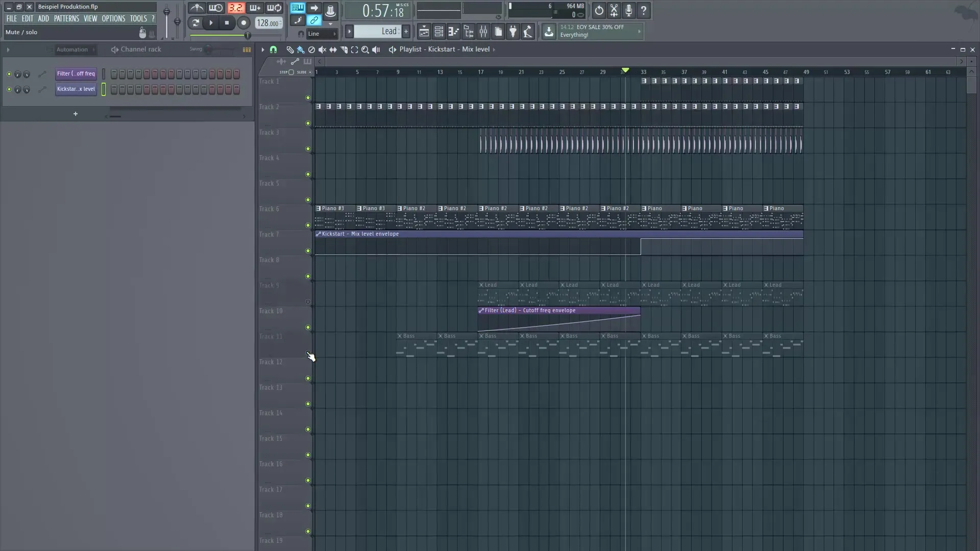The width and height of the screenshot is (980, 551).
Task: Open the playlist view
Action: 424,32
